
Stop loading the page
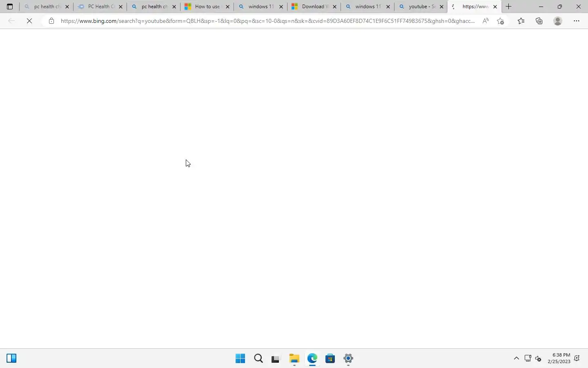coord(29,21)
